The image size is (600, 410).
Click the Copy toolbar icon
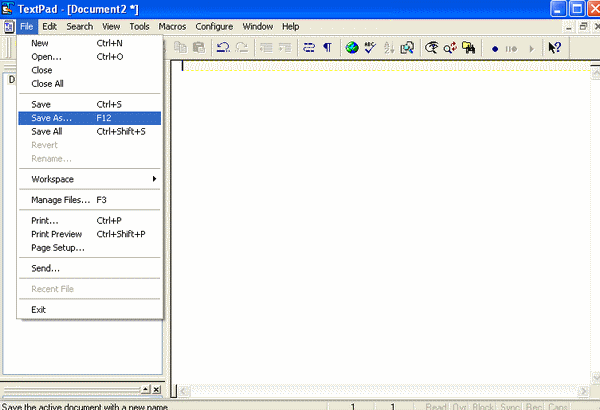tap(180, 47)
